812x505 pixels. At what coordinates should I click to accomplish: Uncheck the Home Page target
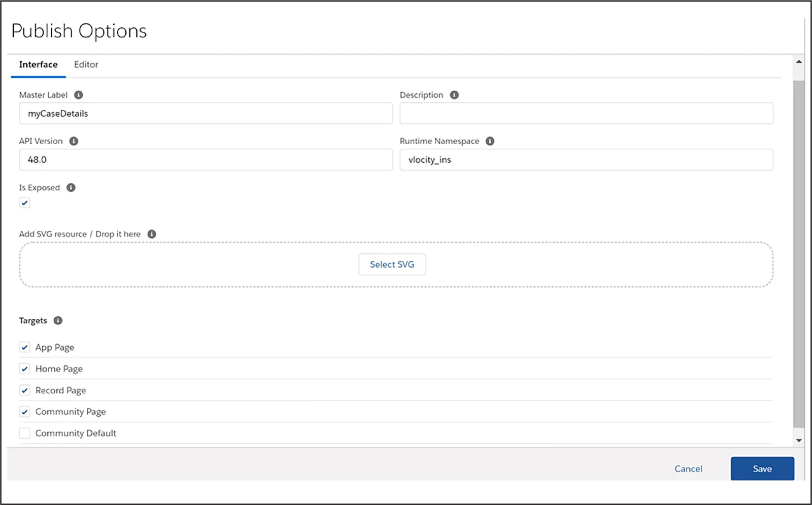[x=24, y=368]
